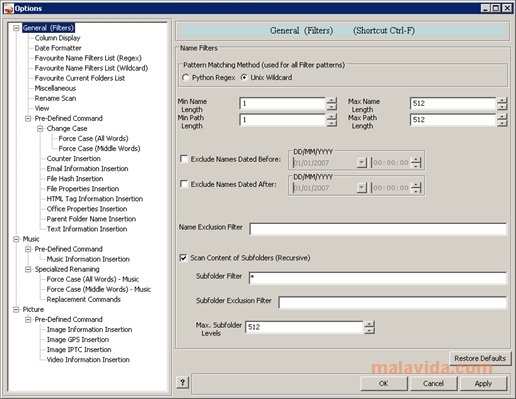
Task: Open Music Information Insertion settings
Action: 88,259
